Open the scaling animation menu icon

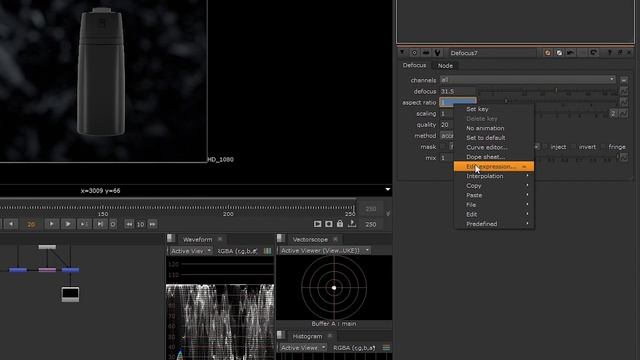pos(624,113)
